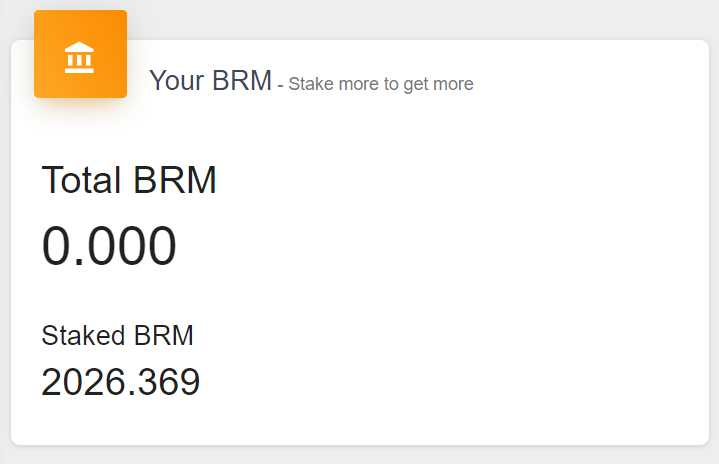Click the decimal digits 369 in staked value

click(x=169, y=381)
